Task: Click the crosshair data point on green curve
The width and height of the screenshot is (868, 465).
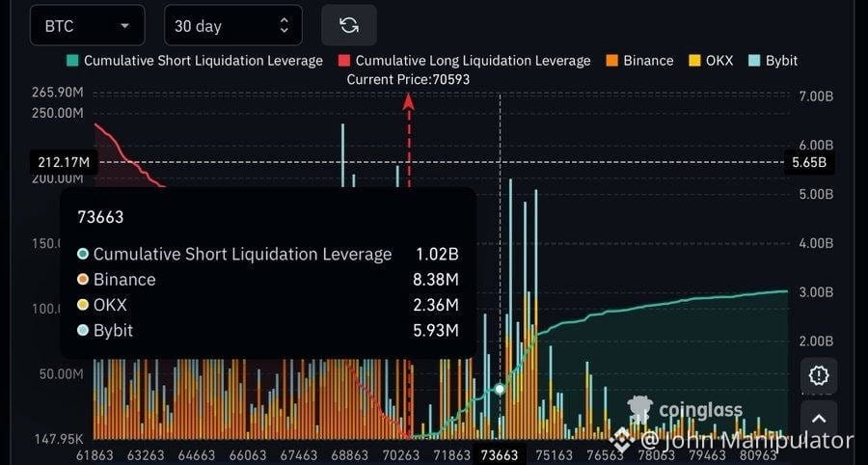Action: (500, 389)
